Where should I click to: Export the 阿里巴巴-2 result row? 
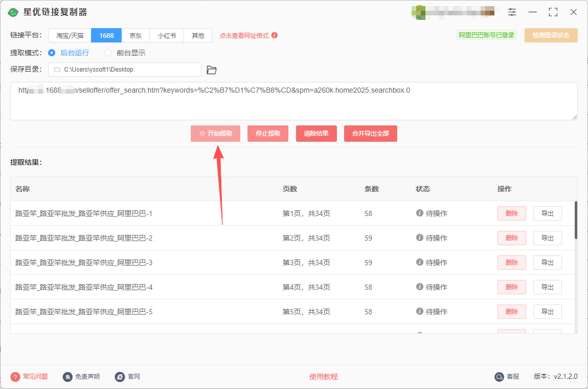[548, 237]
